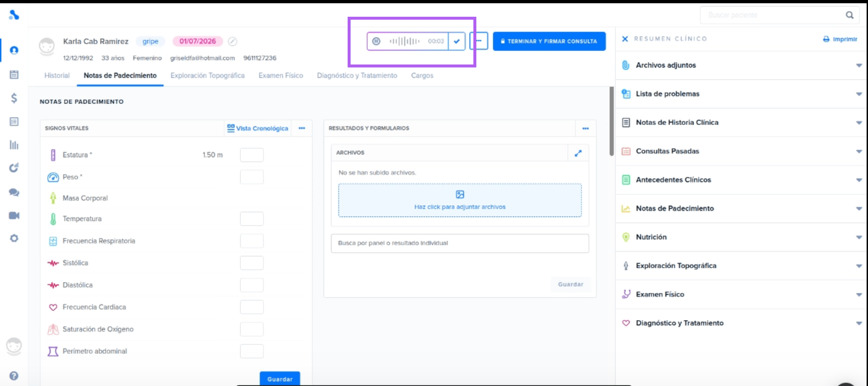Save the Signos Vitales form with Guardar
868x386 pixels.
click(x=280, y=379)
